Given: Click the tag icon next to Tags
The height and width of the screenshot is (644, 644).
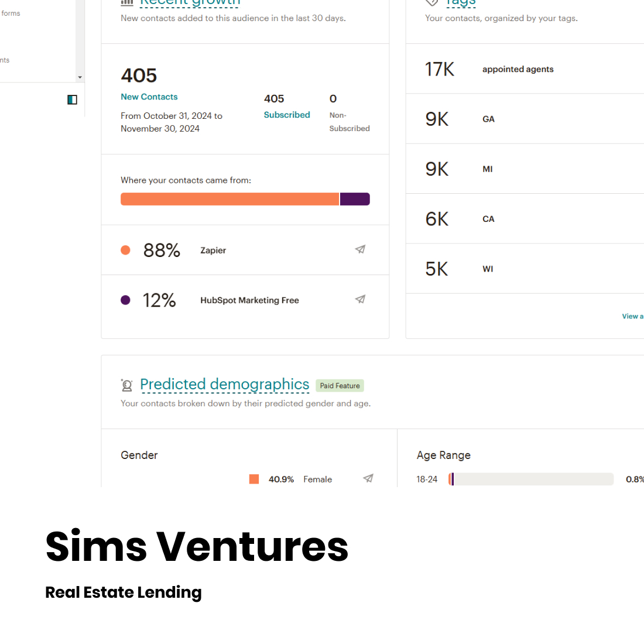Looking at the screenshot, I should tap(431, 2).
